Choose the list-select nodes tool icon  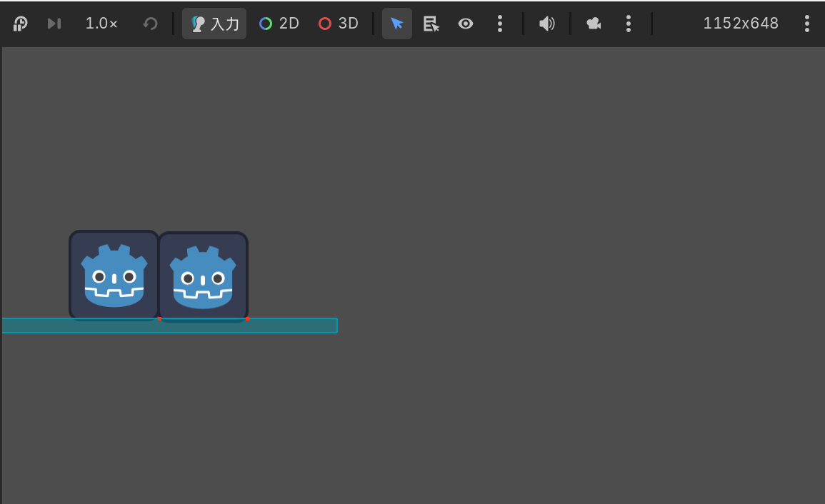[x=431, y=24]
